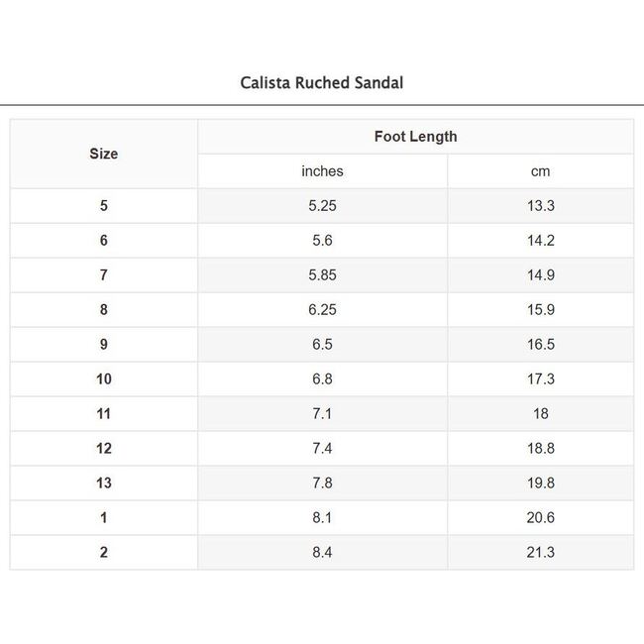Click size 1 row label
This screenshot has width=644, height=644.
pos(104,517)
